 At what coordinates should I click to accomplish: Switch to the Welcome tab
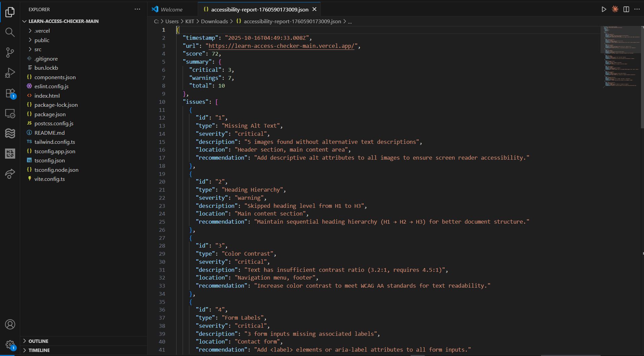tap(172, 9)
